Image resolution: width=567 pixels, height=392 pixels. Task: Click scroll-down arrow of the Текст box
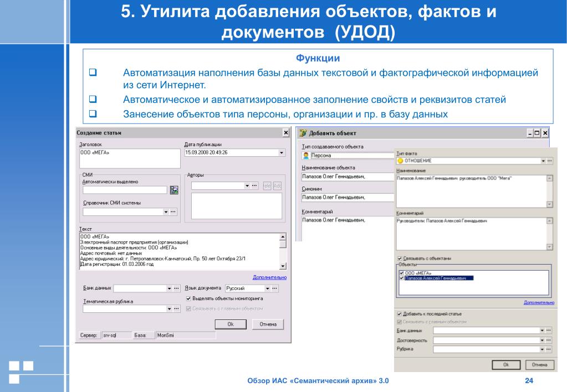[283, 266]
